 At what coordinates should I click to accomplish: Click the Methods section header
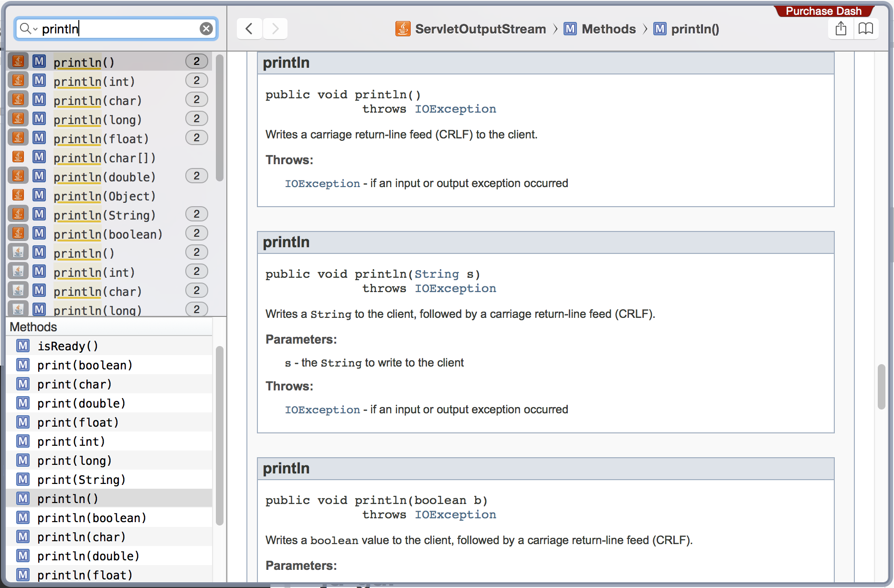(109, 327)
